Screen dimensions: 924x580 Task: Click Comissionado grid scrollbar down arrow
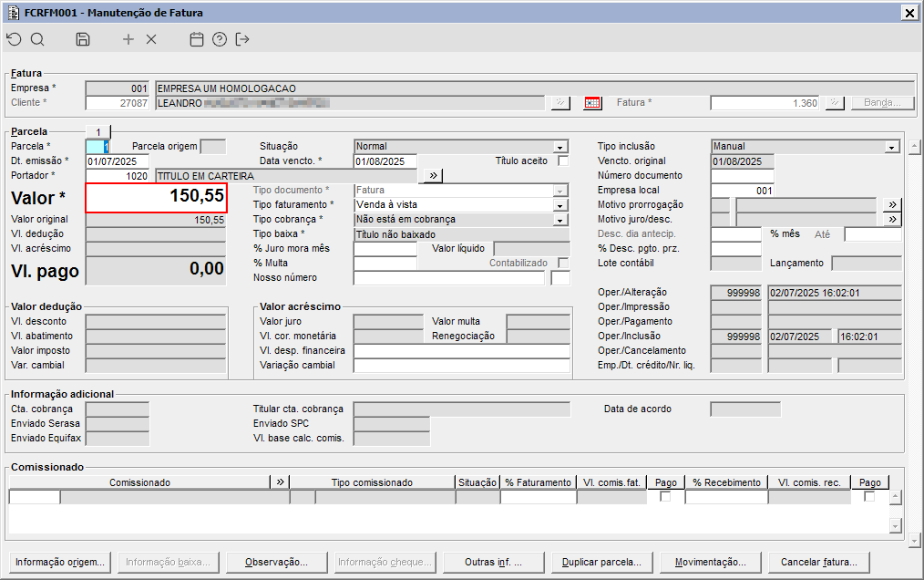coord(896,525)
